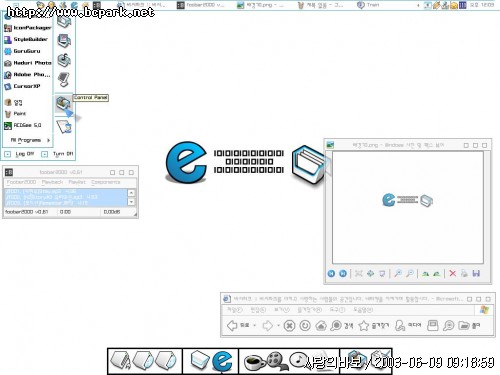
Task: Launch IconPackager from the start menu
Action: click(28, 28)
